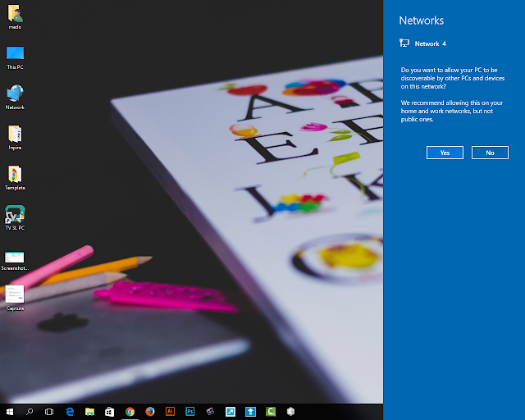Click the taskbar search magnifier
Viewport: 525px width, 420px height.
(30, 412)
